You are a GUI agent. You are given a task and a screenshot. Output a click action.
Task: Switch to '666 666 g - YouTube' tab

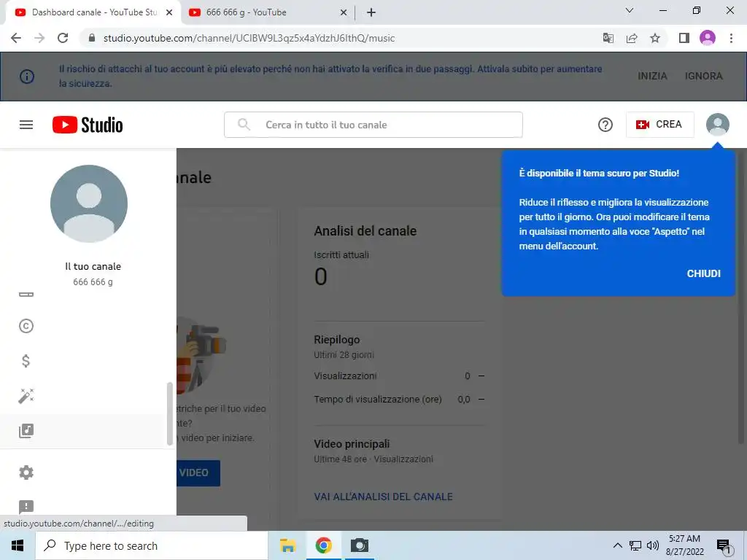267,12
